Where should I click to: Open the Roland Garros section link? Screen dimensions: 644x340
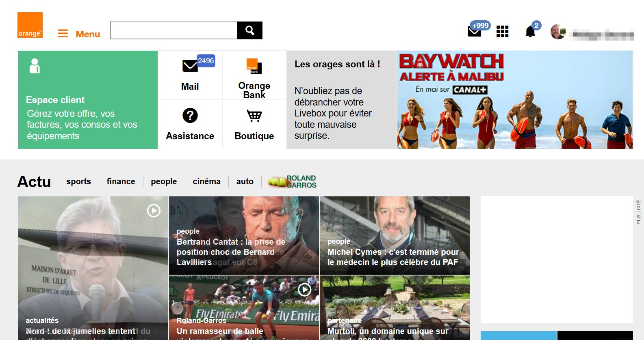[292, 181]
